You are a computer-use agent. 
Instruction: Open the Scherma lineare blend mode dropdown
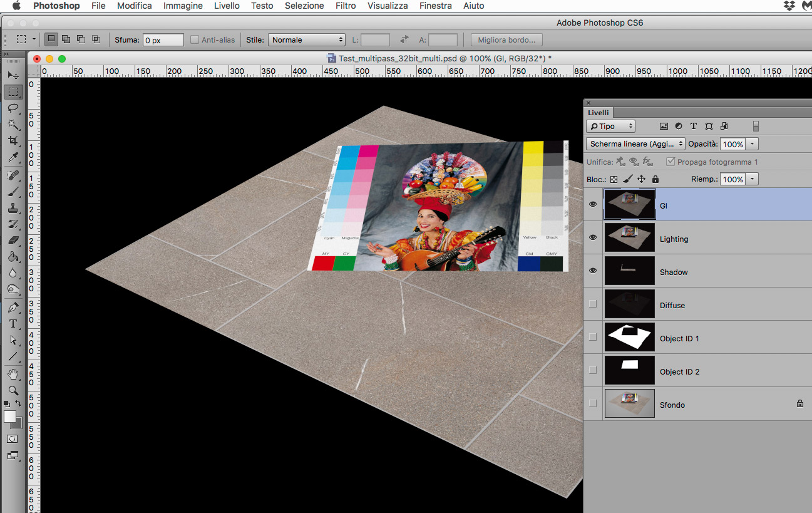[x=635, y=143]
